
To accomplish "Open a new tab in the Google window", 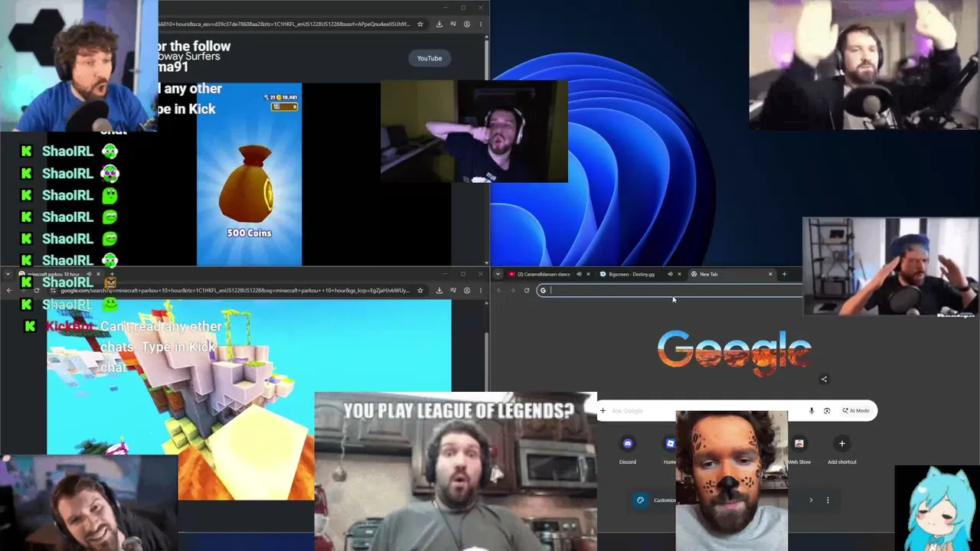I will 784,274.
